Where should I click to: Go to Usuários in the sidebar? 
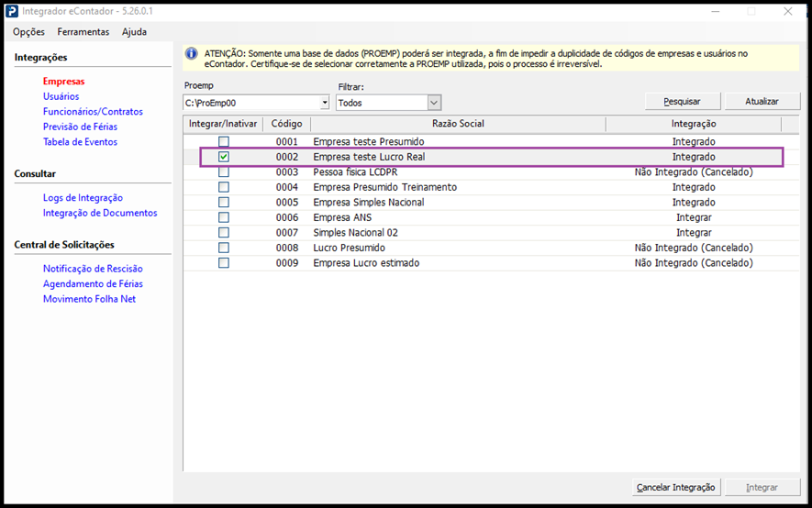click(x=61, y=96)
